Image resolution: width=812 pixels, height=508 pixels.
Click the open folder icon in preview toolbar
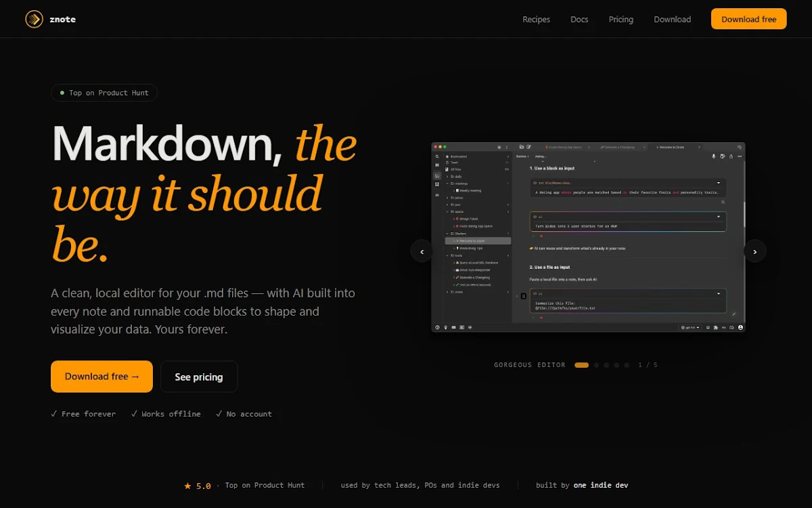coord(522,147)
